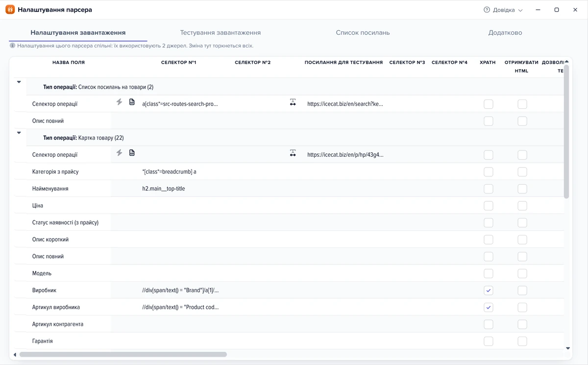588x365 pixels.
Task: Click the Отримувати HTML column header
Action: [522, 67]
